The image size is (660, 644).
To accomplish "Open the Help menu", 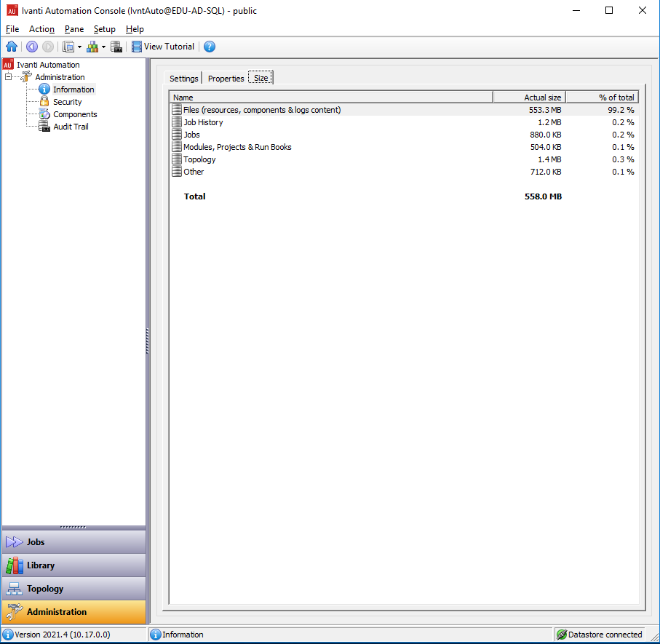I will [135, 29].
